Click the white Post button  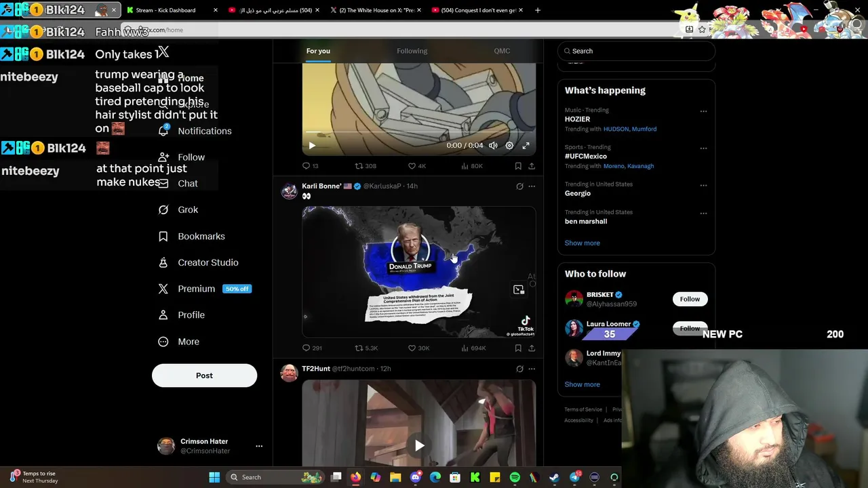tap(204, 375)
